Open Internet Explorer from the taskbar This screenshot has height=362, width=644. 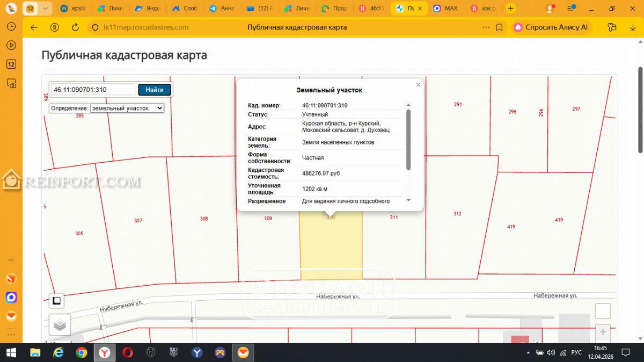click(x=58, y=352)
